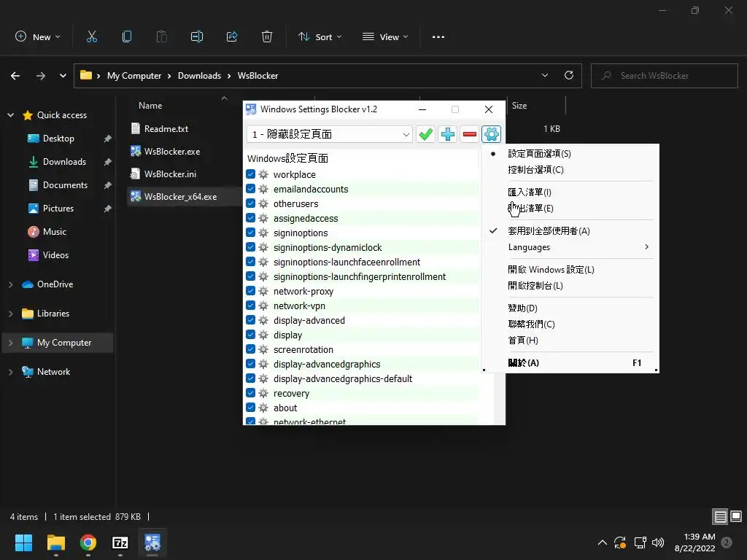This screenshot has width=747, height=560.
Task: Expand the OneDrive tree node
Action: (10, 284)
